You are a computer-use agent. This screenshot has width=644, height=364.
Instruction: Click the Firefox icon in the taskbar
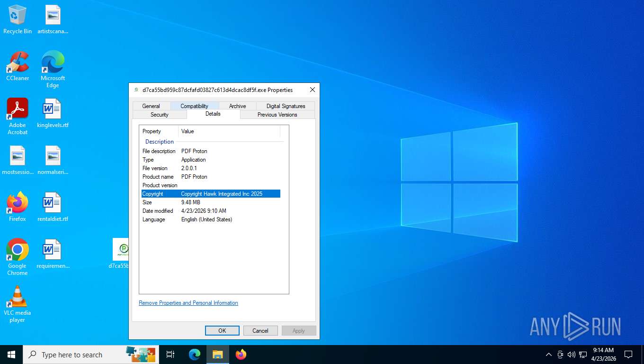pos(241,355)
